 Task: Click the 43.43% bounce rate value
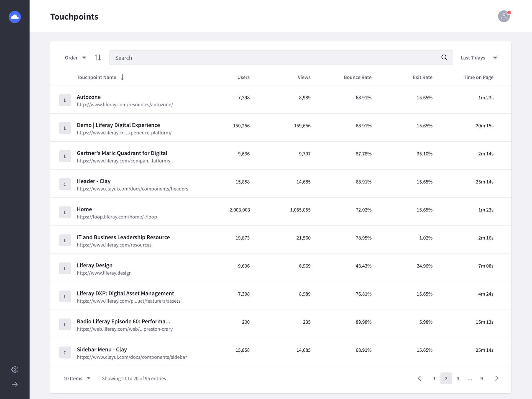(364, 266)
